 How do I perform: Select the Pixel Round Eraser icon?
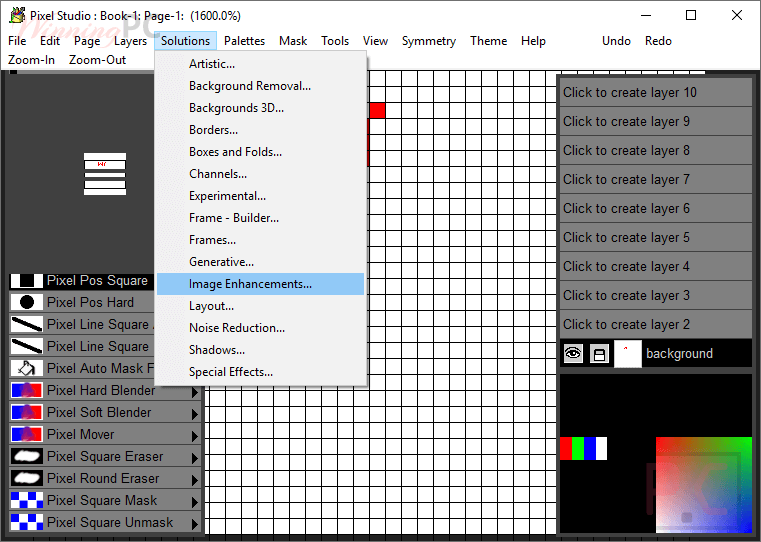[x=27, y=478]
